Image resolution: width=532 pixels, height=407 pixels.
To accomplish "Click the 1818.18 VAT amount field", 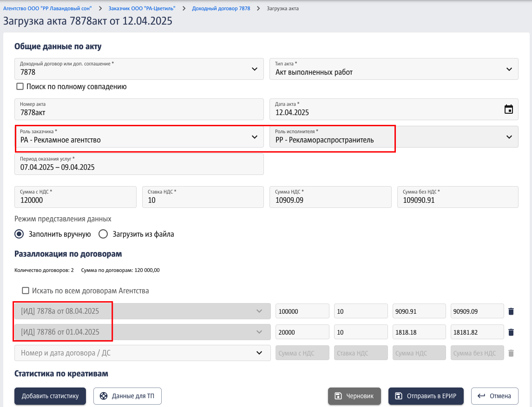I will click(x=419, y=332).
